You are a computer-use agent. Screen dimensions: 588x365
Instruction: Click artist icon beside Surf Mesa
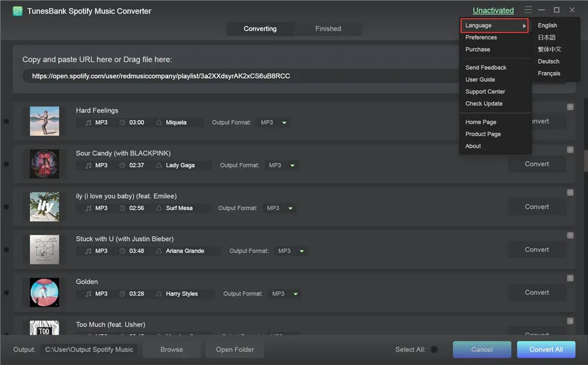coord(159,208)
